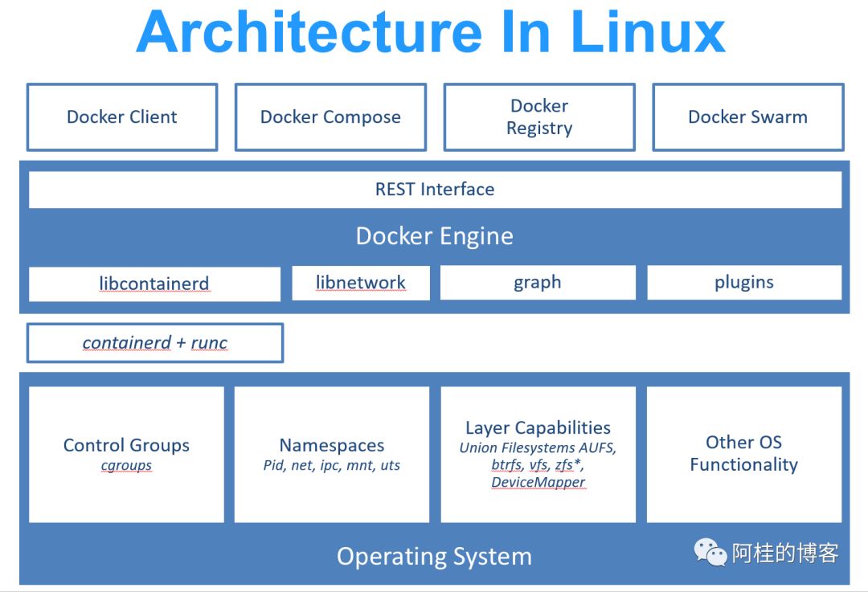Select the DeviceMapper text
This screenshot has height=592, width=868.
tap(538, 483)
